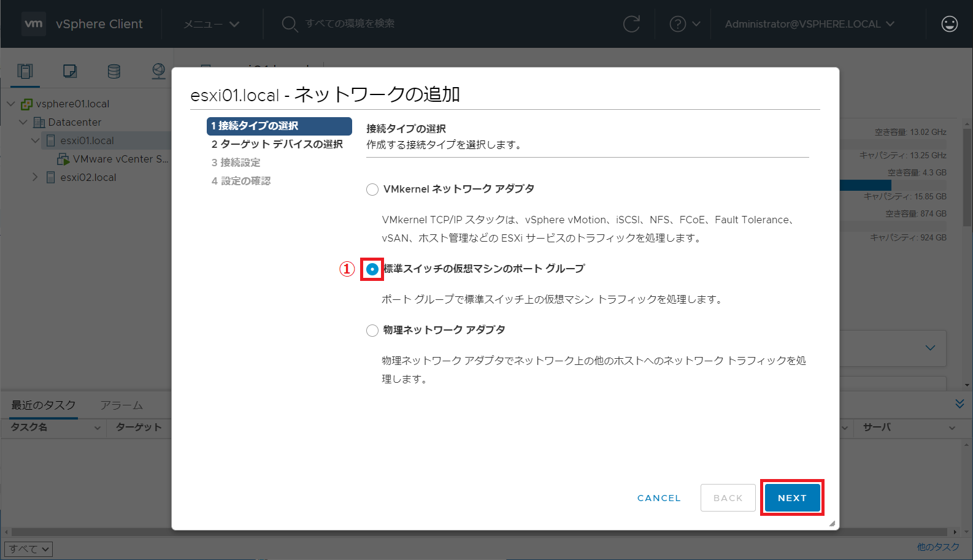Collapse esxi01.local tree node
This screenshot has width=973, height=560.
click(x=35, y=140)
